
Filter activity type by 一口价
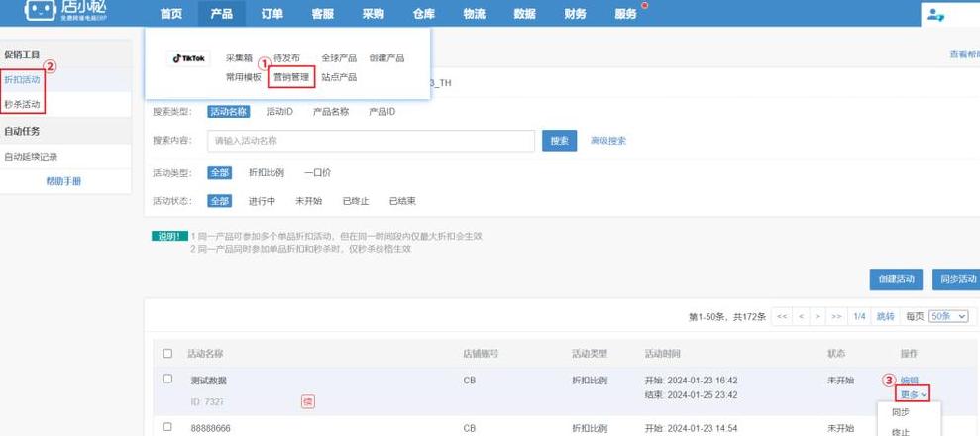[x=317, y=173]
